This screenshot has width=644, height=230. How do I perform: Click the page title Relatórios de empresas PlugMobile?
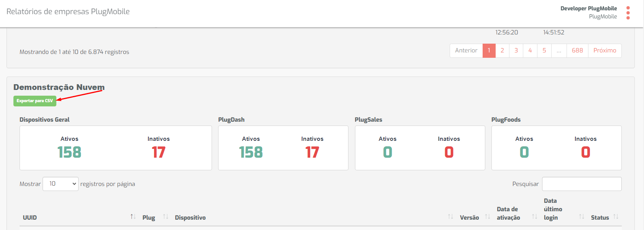(68, 11)
